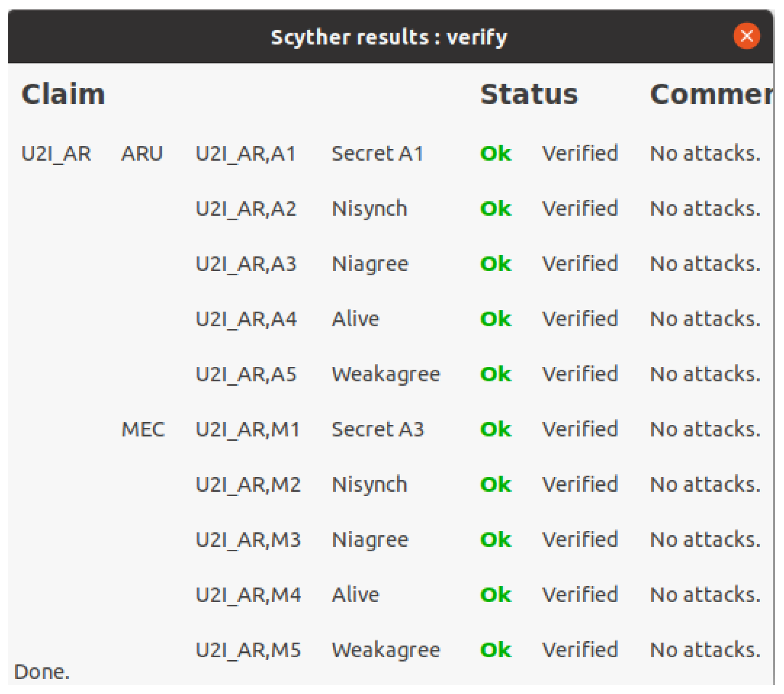Image resolution: width=784 pixels, height=694 pixels.
Task: Click the Scyther results title bar
Action: (x=389, y=37)
